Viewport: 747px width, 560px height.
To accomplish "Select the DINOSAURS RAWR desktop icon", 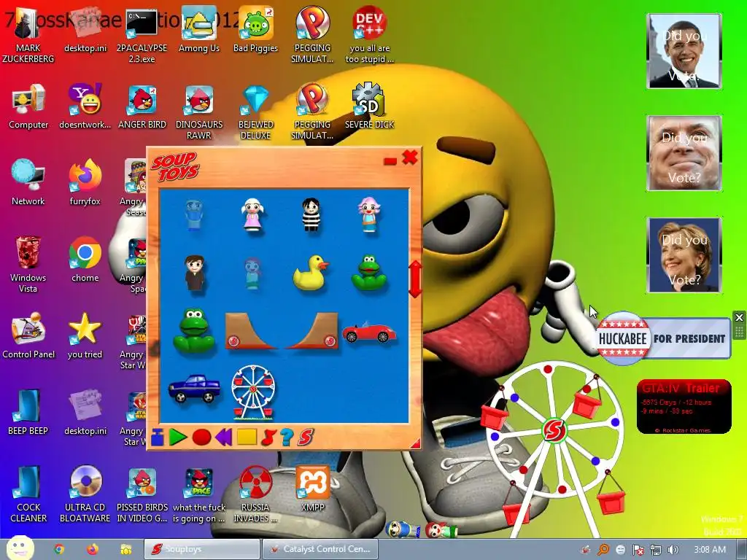I will coord(198,111).
